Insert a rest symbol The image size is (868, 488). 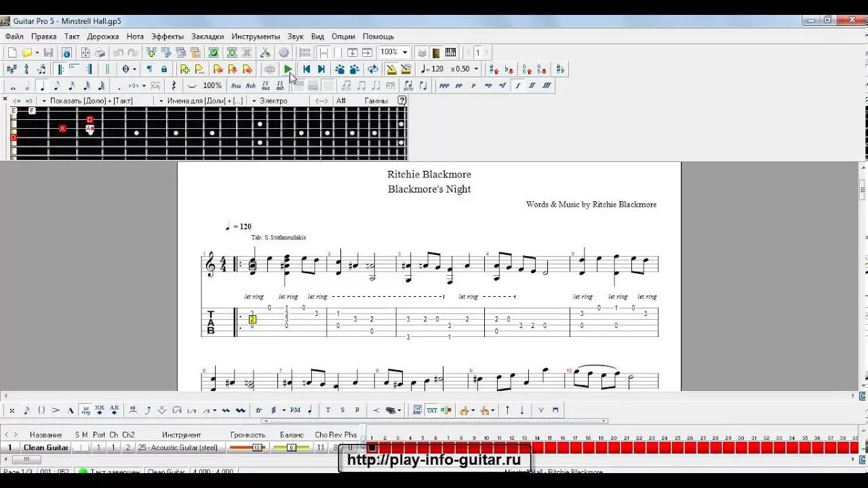click(x=174, y=86)
